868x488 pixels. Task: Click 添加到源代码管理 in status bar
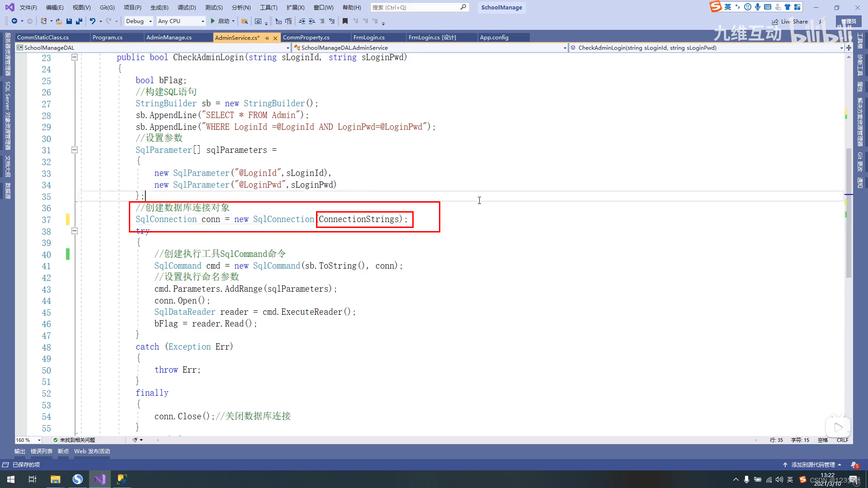[x=812, y=465]
